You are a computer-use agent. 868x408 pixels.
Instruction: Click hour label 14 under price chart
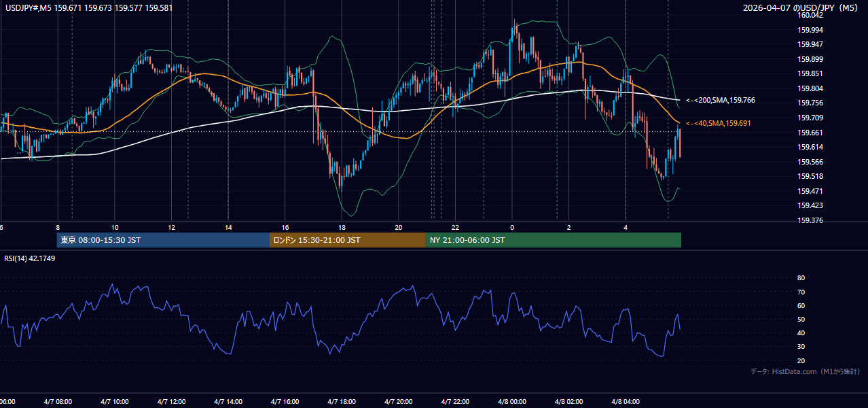click(228, 227)
